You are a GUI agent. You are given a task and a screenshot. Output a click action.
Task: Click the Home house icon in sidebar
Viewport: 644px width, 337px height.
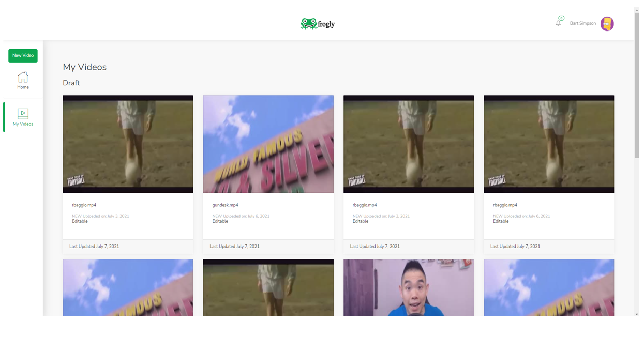(23, 77)
